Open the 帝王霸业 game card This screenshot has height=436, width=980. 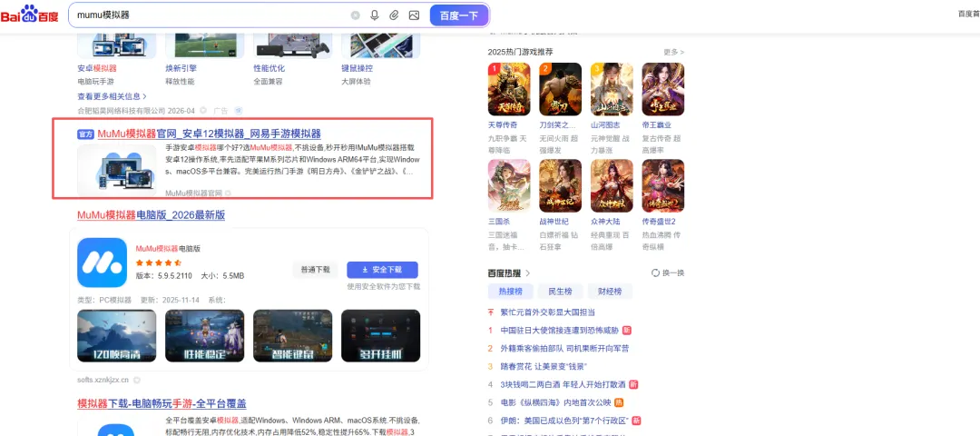click(663, 89)
